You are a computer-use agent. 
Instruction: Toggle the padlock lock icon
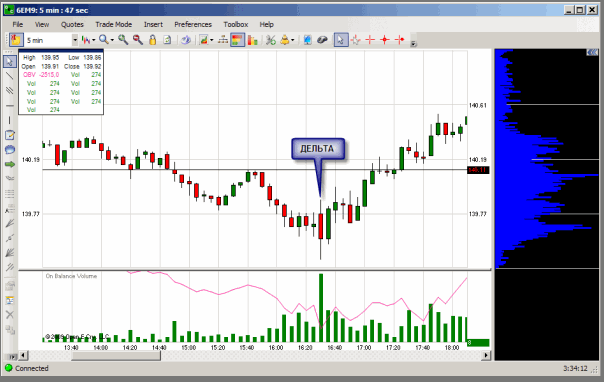pos(152,40)
